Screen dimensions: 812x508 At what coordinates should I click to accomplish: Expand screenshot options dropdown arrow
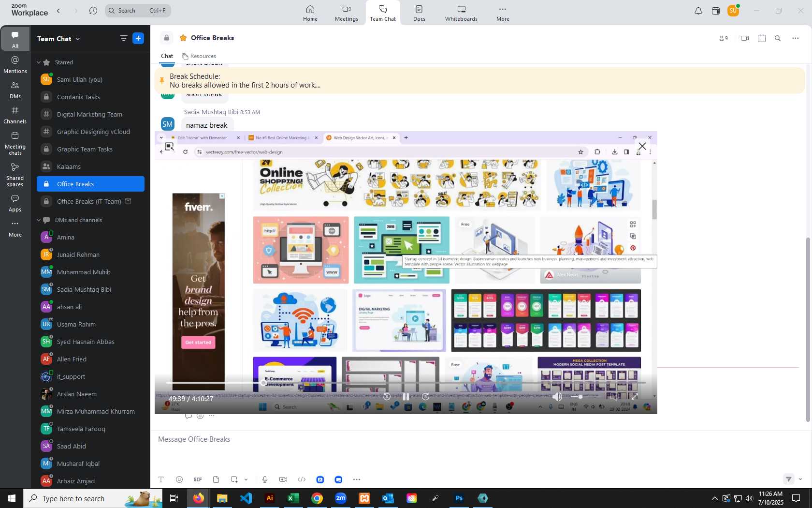(x=246, y=479)
